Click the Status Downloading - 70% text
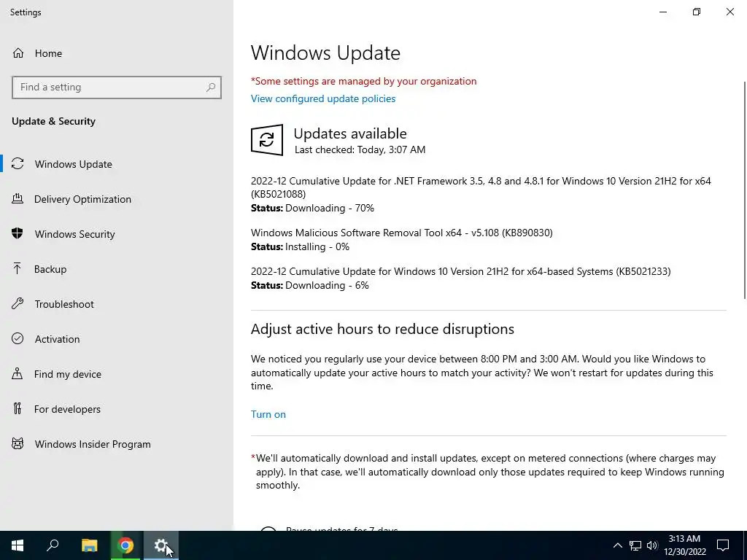The image size is (747, 560). [312, 208]
